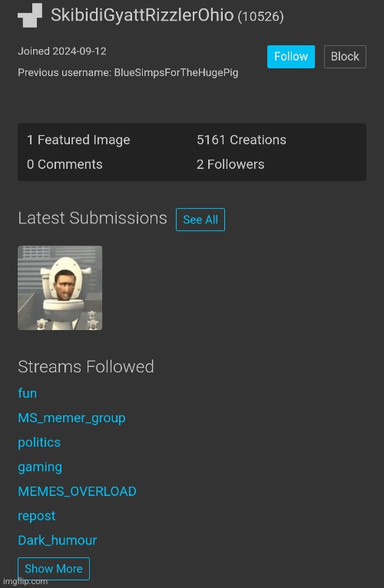
Task: Go to the repost stream
Action: click(36, 516)
